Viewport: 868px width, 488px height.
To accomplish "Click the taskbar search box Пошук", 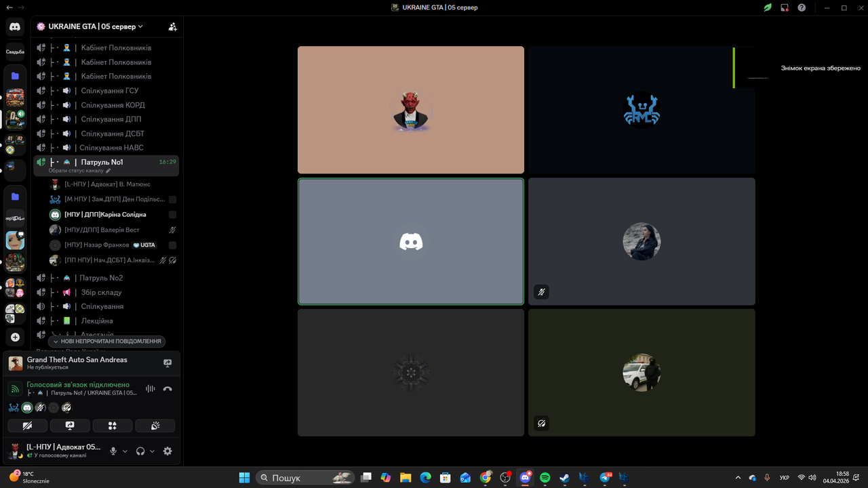I will point(306,478).
